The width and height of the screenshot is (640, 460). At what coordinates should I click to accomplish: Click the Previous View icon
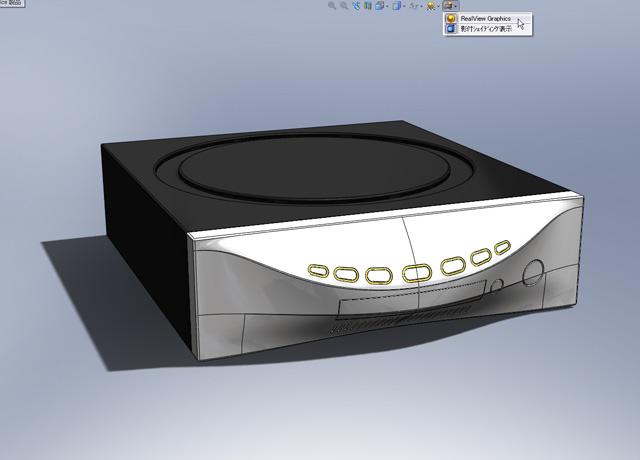[356, 5]
